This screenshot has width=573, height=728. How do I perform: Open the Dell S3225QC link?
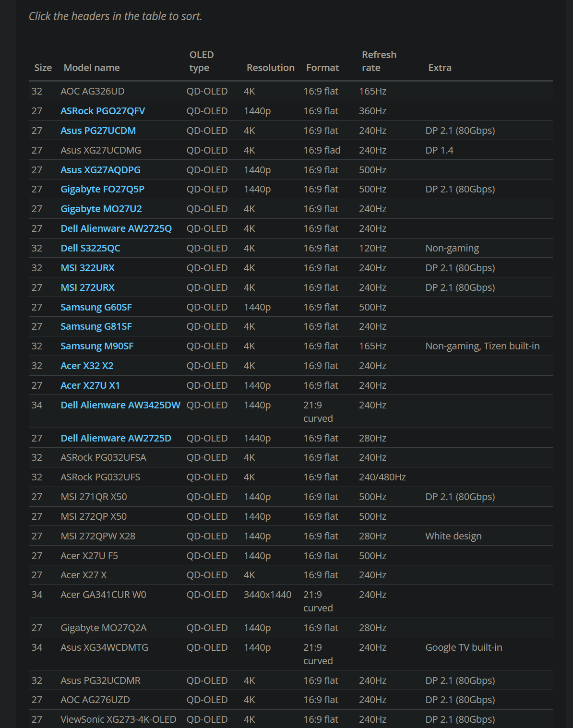(x=90, y=248)
